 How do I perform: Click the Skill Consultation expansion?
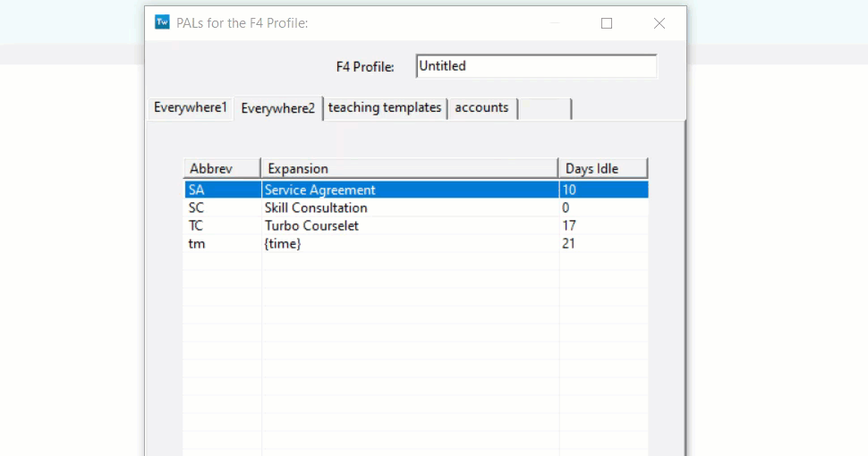click(316, 207)
